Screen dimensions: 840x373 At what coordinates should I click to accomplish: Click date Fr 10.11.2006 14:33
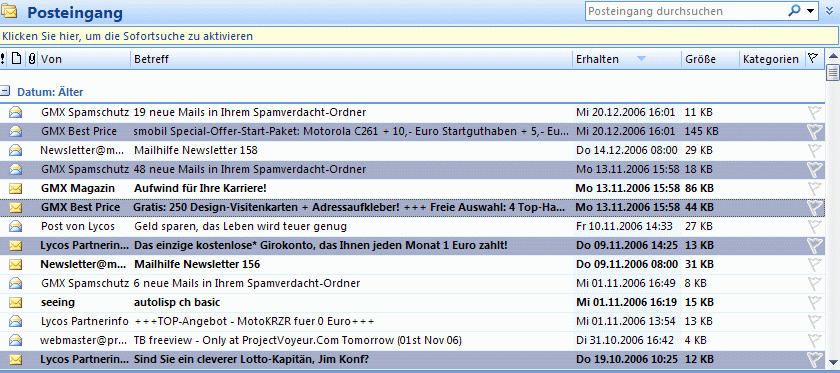[624, 226]
